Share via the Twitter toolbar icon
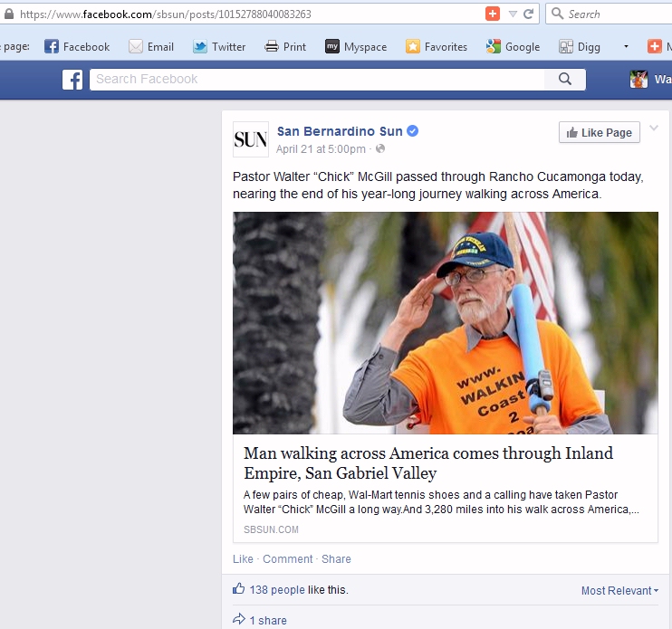The width and height of the screenshot is (672, 629). click(200, 46)
